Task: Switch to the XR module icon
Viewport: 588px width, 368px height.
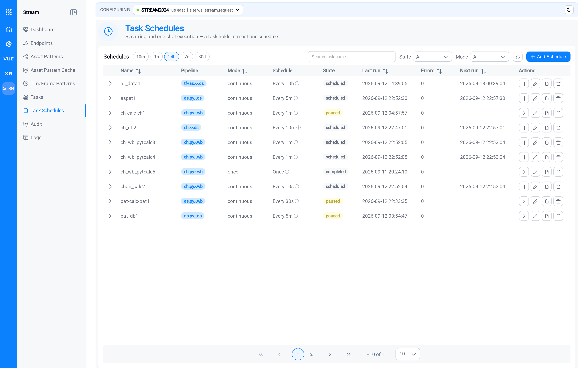Action: click(9, 73)
